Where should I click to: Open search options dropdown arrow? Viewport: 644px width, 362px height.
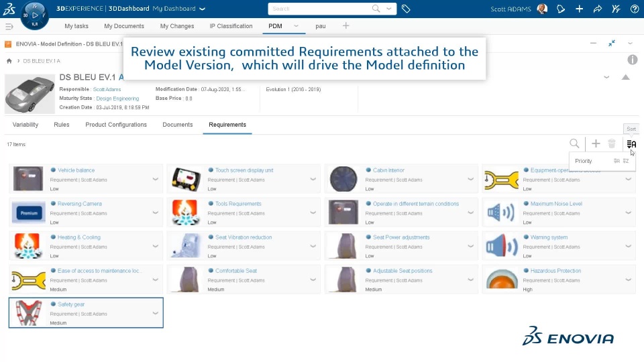[388, 9]
